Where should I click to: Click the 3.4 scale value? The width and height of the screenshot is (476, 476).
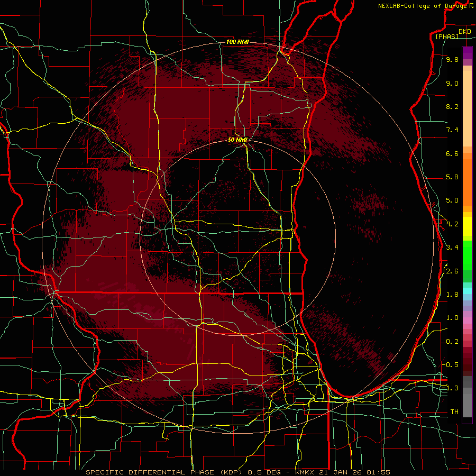point(452,248)
